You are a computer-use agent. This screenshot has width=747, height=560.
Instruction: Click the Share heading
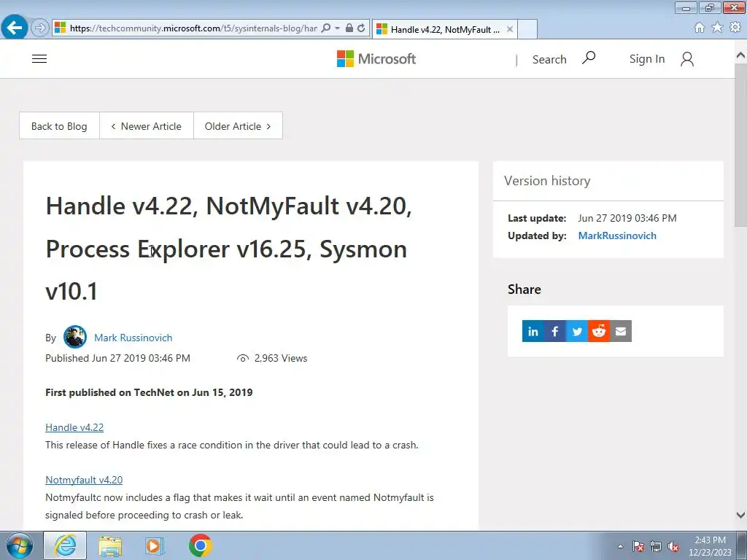(x=524, y=289)
